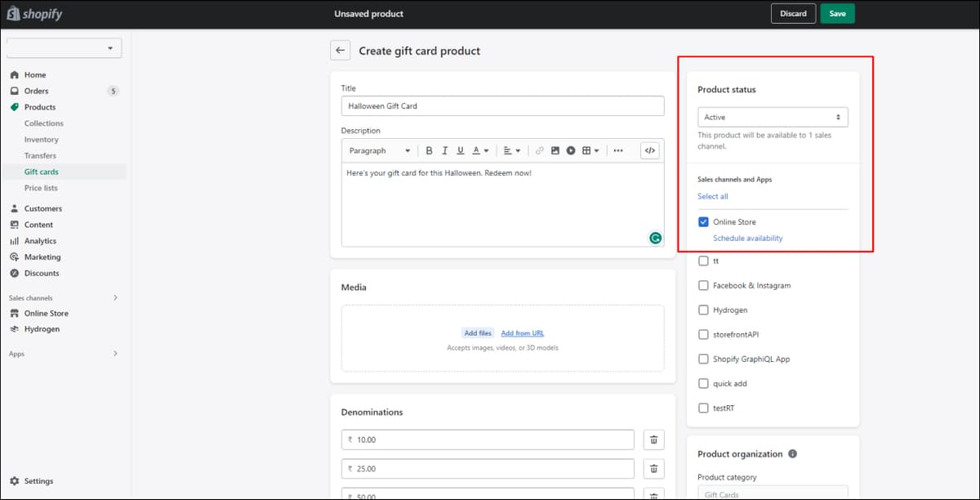Open the Grammarly icon in description box

[x=655, y=238]
